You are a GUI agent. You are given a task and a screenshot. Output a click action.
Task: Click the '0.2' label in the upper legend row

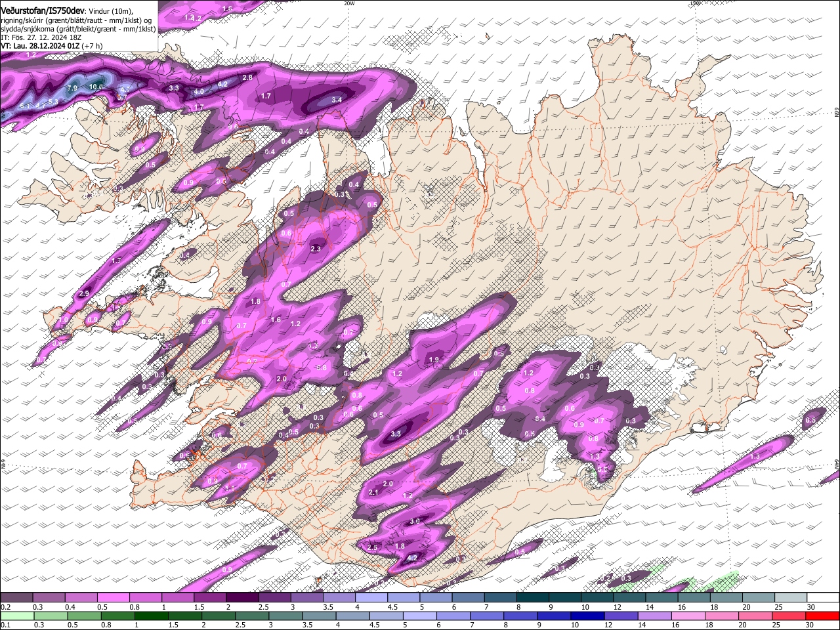click(5, 607)
